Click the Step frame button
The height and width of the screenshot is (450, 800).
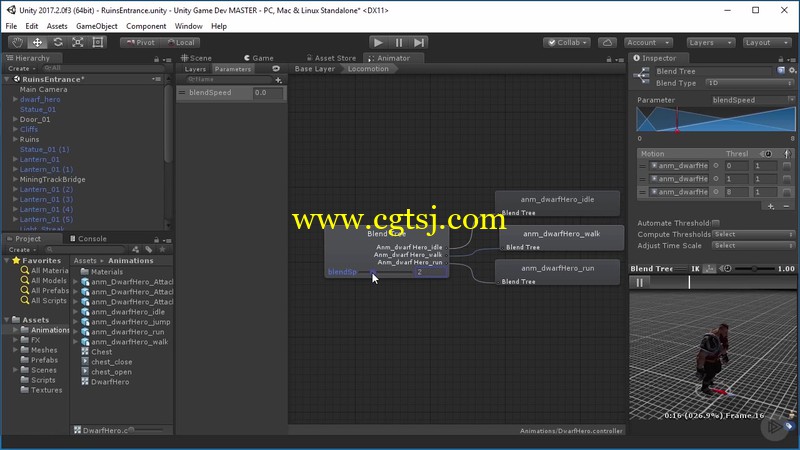418,42
